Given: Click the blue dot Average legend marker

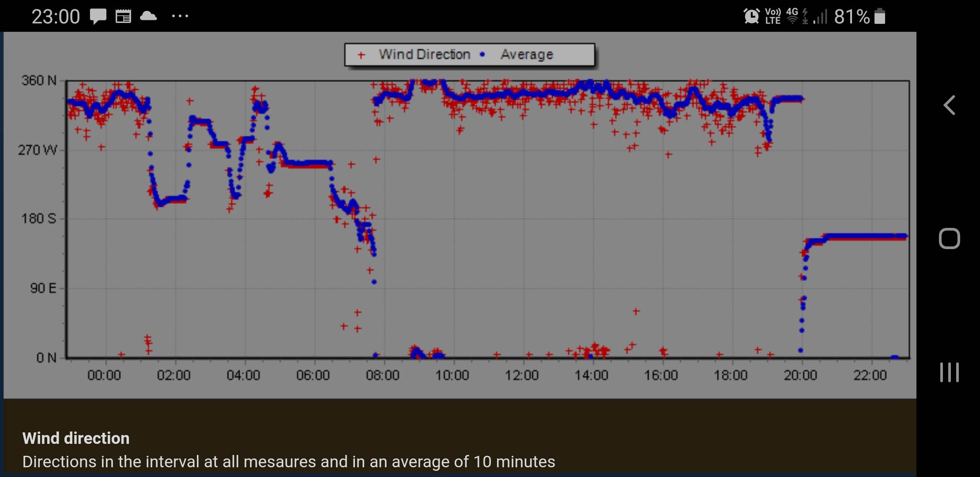Looking at the screenshot, I should (482, 54).
